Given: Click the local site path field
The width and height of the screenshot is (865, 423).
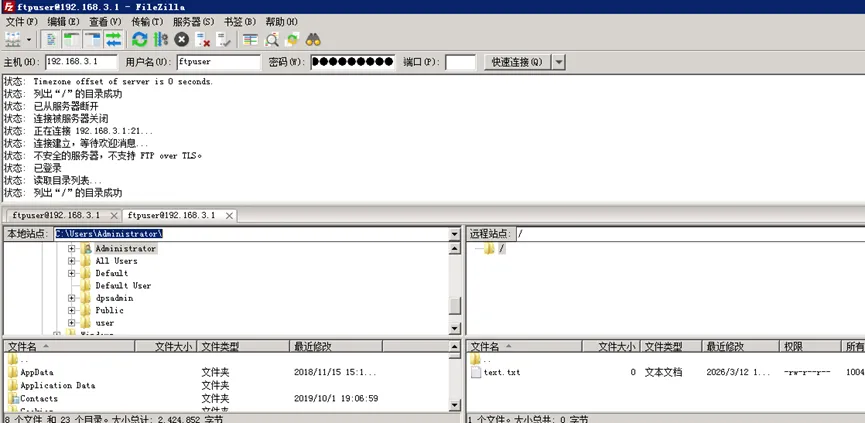Looking at the screenshot, I should tap(251, 234).
